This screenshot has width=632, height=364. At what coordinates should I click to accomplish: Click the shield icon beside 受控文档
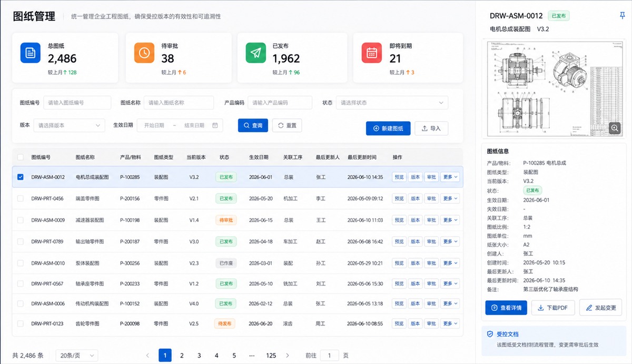(490, 334)
